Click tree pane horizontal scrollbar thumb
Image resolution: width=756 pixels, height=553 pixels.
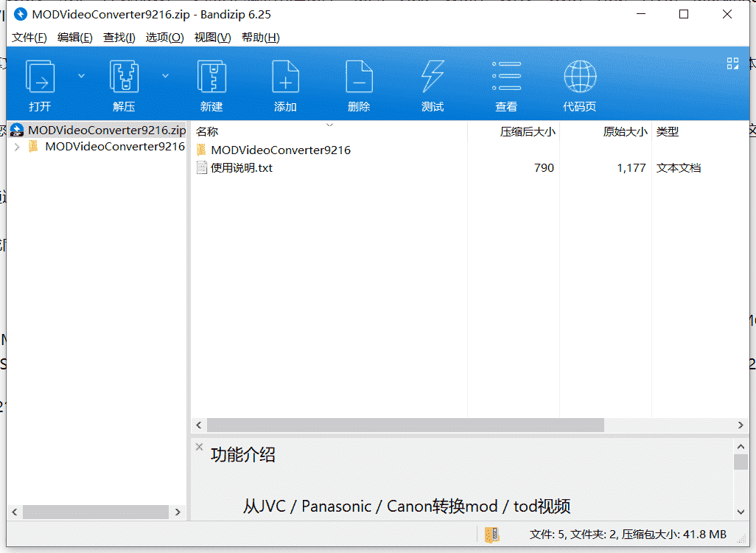[x=96, y=512]
